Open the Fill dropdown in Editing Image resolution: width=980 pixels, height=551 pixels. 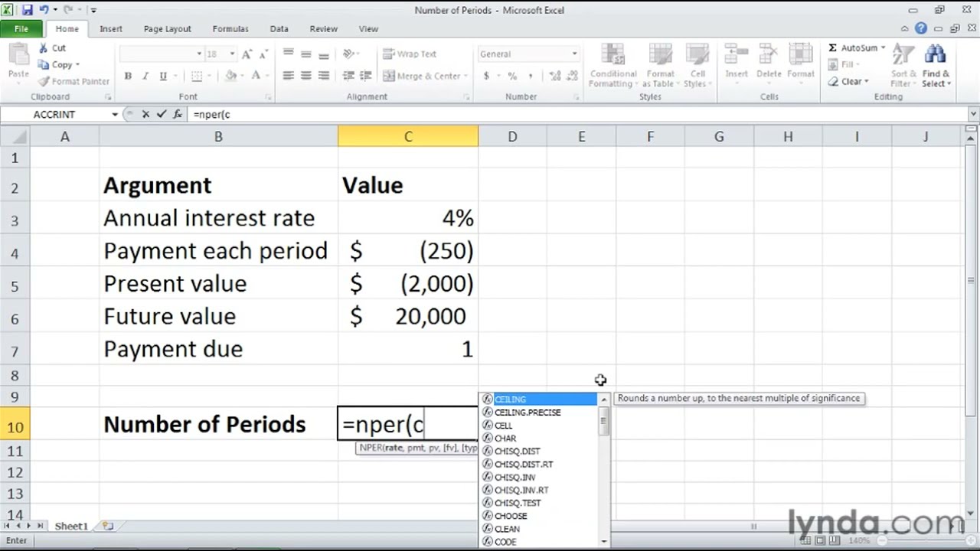coord(844,64)
